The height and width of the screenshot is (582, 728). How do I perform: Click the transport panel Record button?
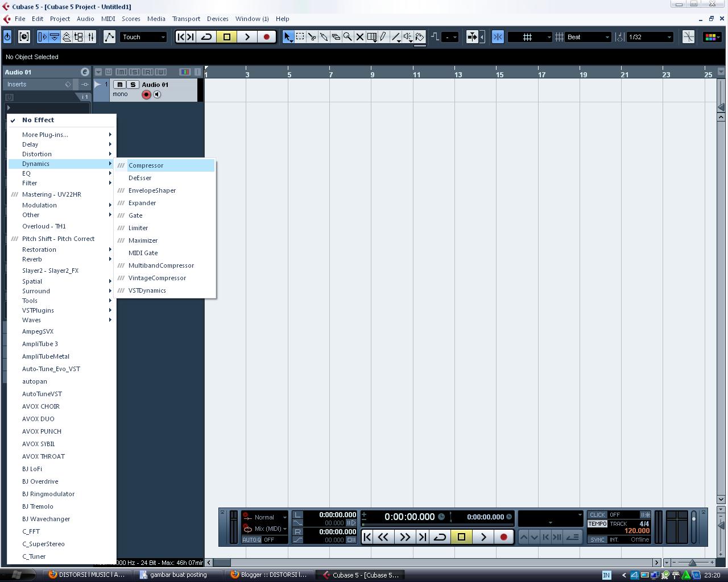click(503, 537)
